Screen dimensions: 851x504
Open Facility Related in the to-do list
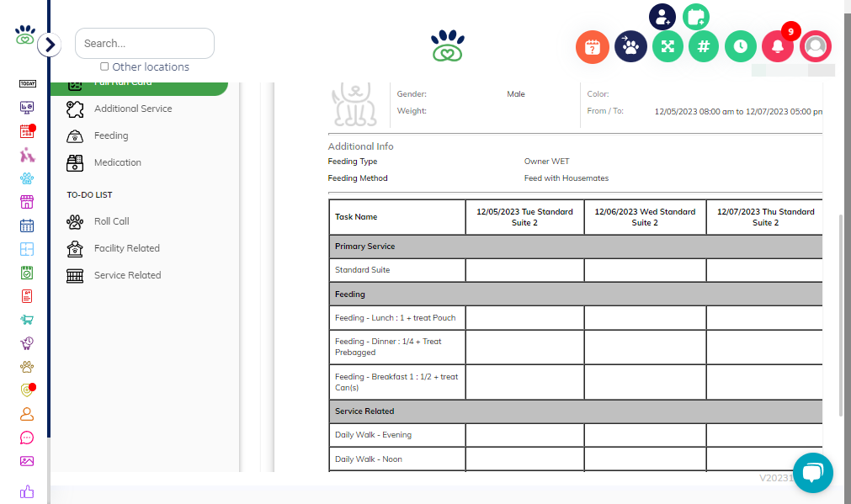click(127, 248)
